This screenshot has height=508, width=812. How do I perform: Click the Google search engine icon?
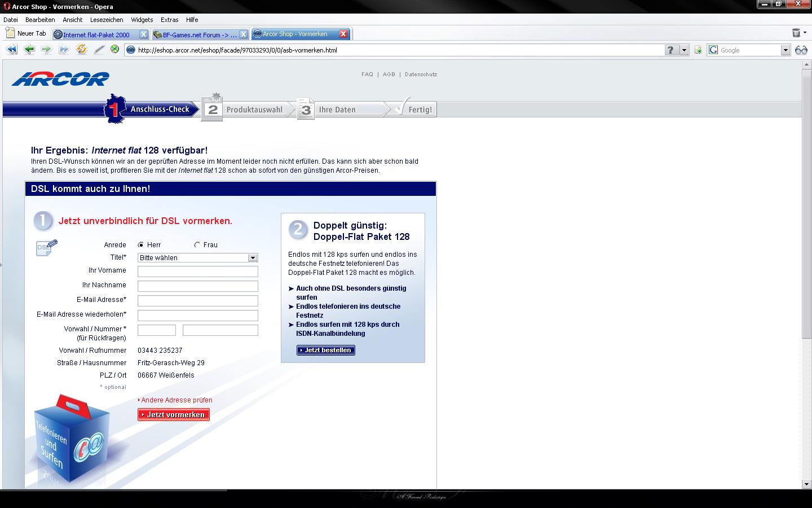pyautogui.click(x=713, y=50)
